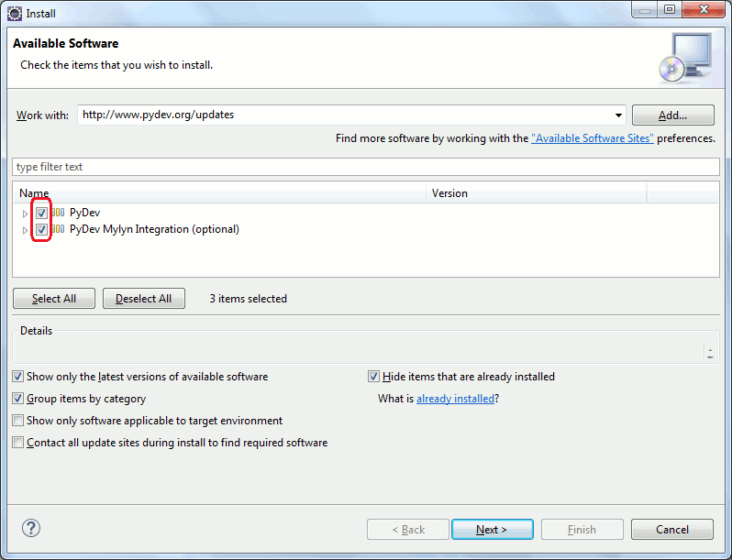Click the Cancel button
The image size is (732, 560).
click(x=672, y=529)
